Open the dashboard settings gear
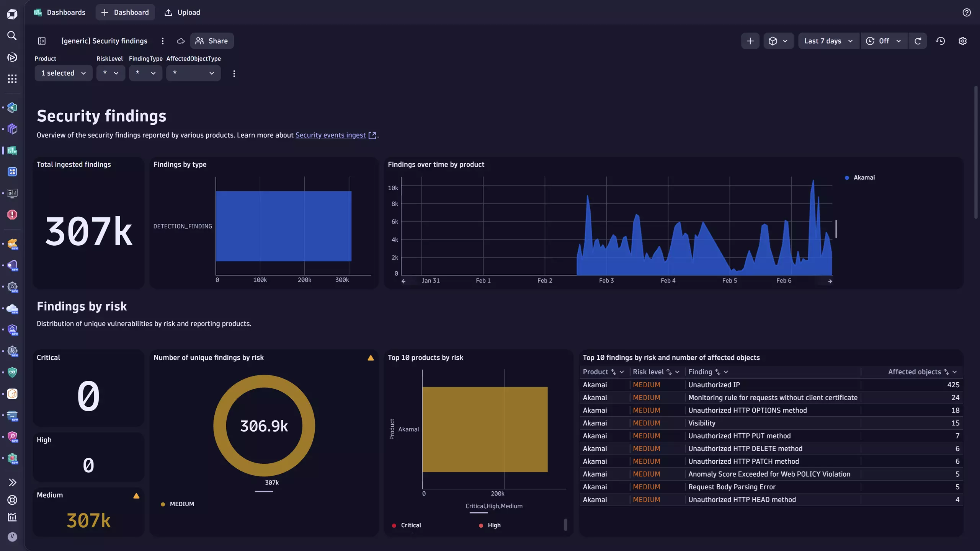Screen dimensions: 980x551 pyautogui.click(x=963, y=41)
